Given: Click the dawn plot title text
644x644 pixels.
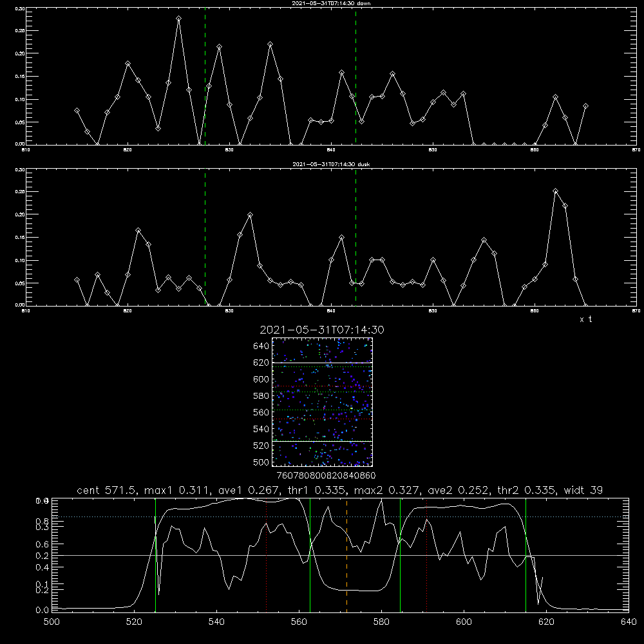Looking at the screenshot, I should point(331,3).
